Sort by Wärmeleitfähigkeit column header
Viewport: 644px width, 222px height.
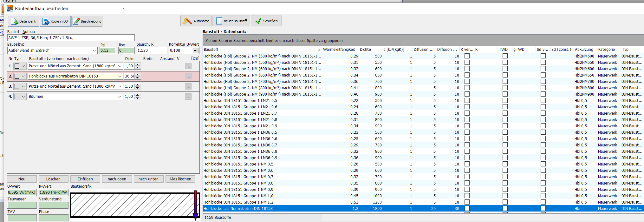point(339,50)
